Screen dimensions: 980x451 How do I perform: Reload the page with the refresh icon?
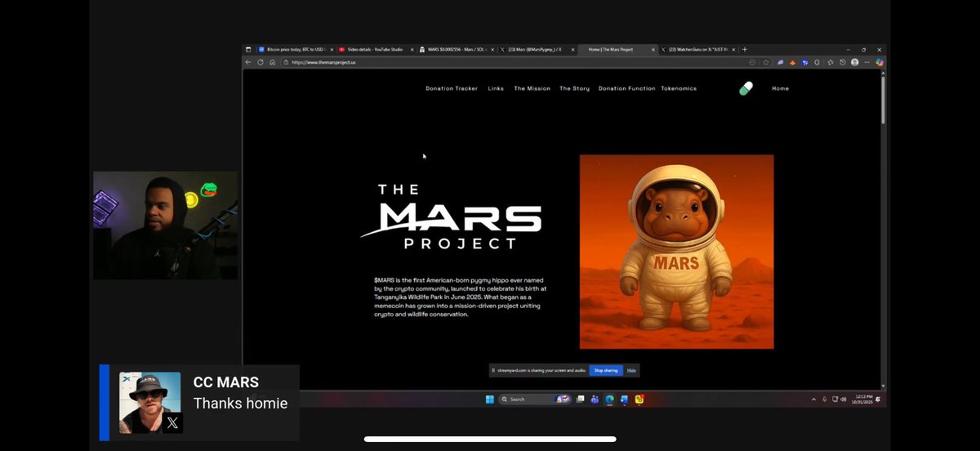261,62
